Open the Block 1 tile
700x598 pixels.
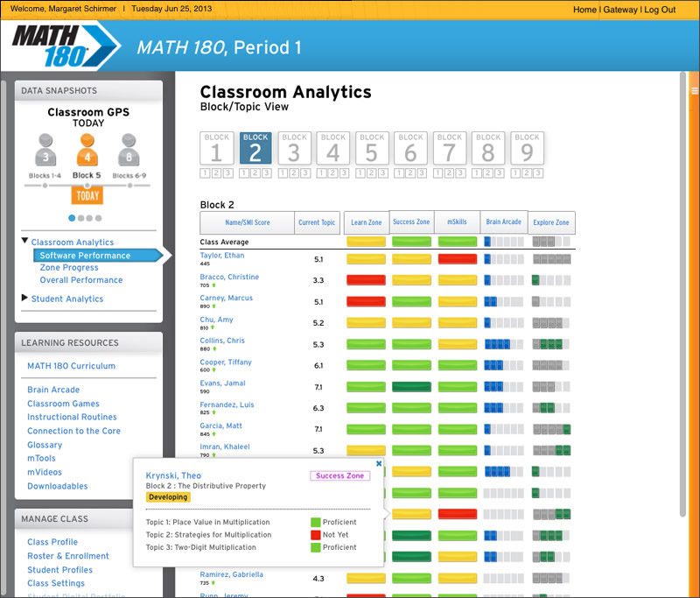coord(216,148)
